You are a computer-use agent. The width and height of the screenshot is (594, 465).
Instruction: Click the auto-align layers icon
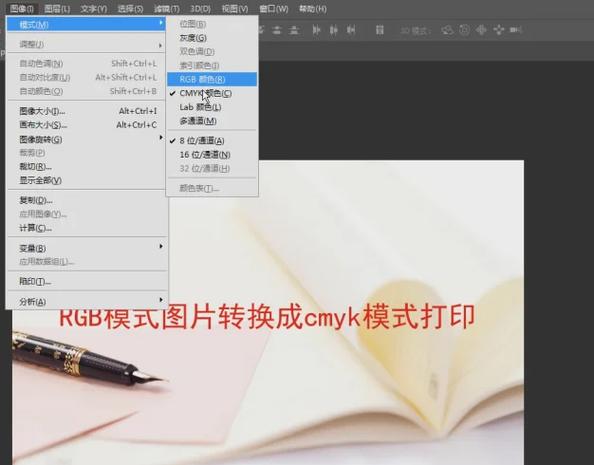(380, 30)
